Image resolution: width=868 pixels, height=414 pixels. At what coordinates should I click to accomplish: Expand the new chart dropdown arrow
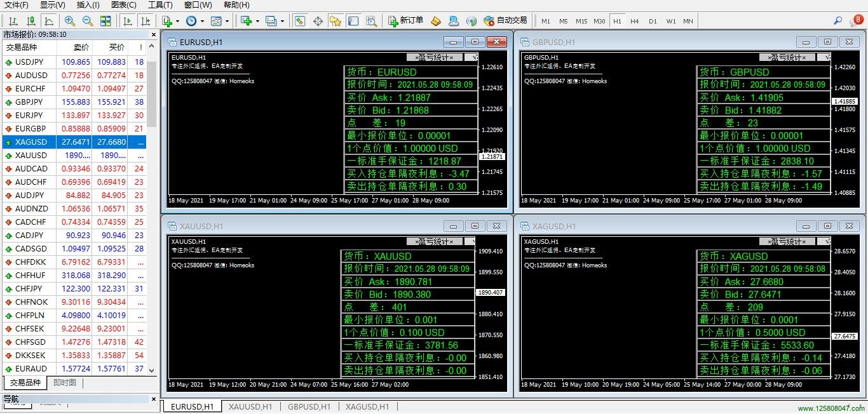tap(257, 21)
